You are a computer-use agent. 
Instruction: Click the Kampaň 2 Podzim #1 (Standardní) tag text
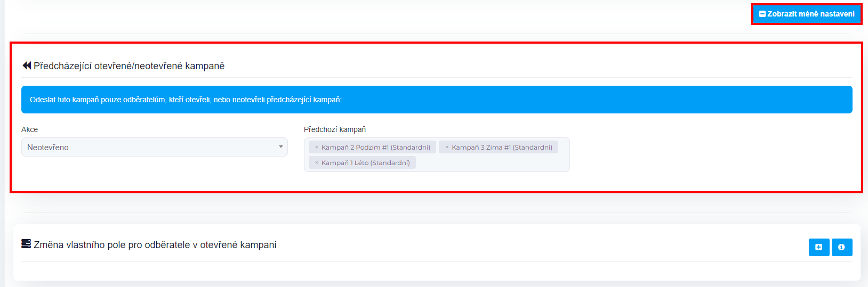tap(376, 147)
